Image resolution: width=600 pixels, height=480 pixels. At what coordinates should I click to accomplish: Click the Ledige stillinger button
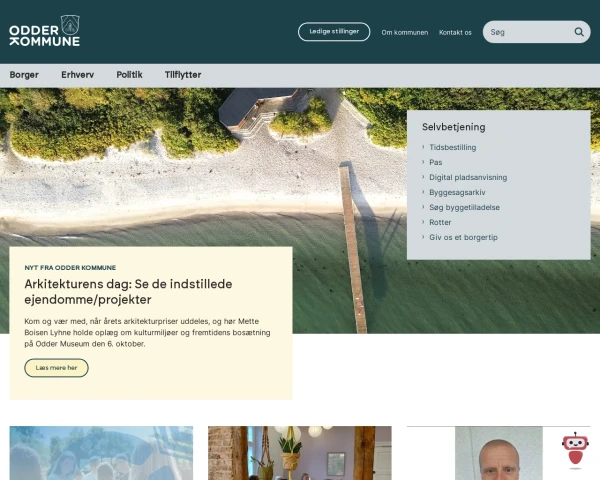334,32
